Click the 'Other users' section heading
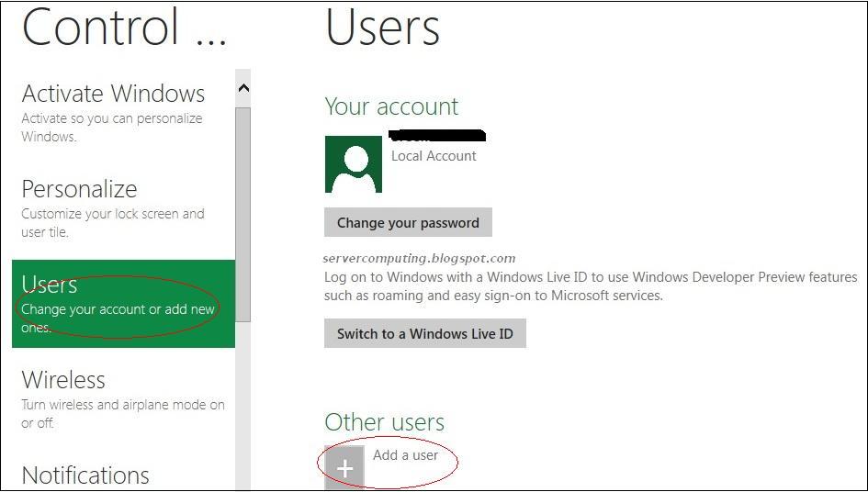This screenshot has width=868, height=492. click(x=384, y=422)
